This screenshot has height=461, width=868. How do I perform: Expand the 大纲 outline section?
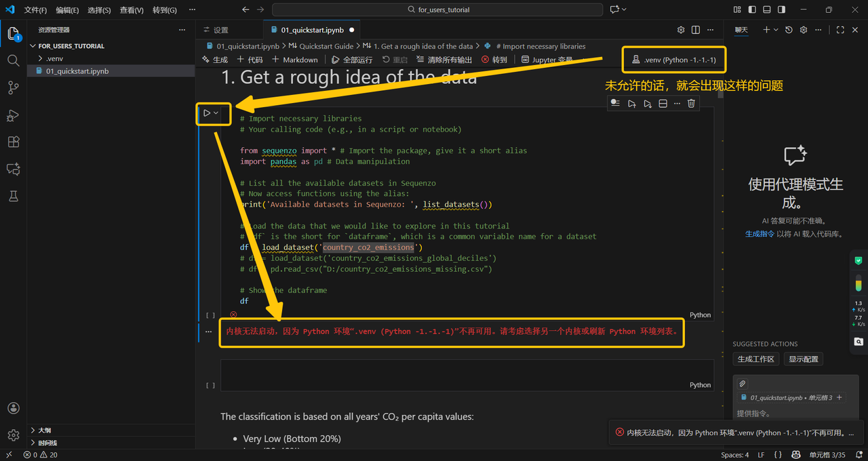click(44, 430)
